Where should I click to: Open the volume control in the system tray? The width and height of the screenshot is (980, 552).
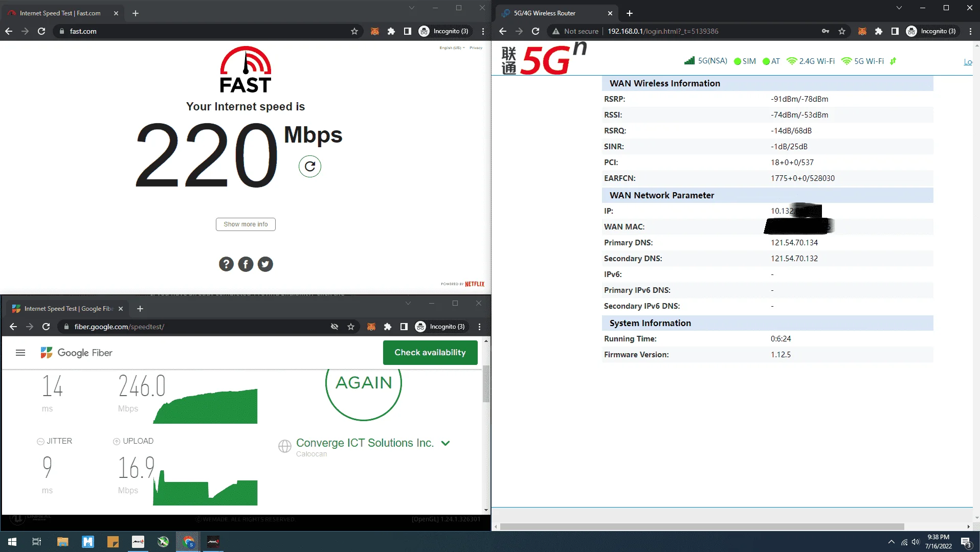pyautogui.click(x=916, y=542)
